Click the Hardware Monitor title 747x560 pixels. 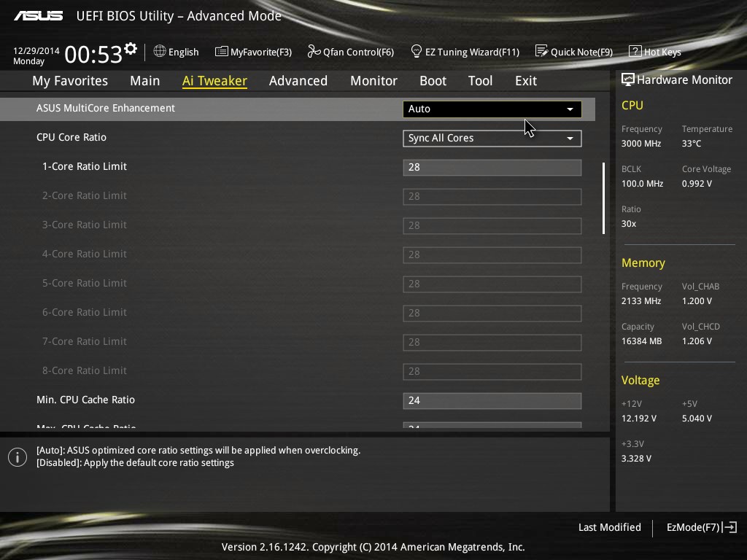tap(684, 80)
